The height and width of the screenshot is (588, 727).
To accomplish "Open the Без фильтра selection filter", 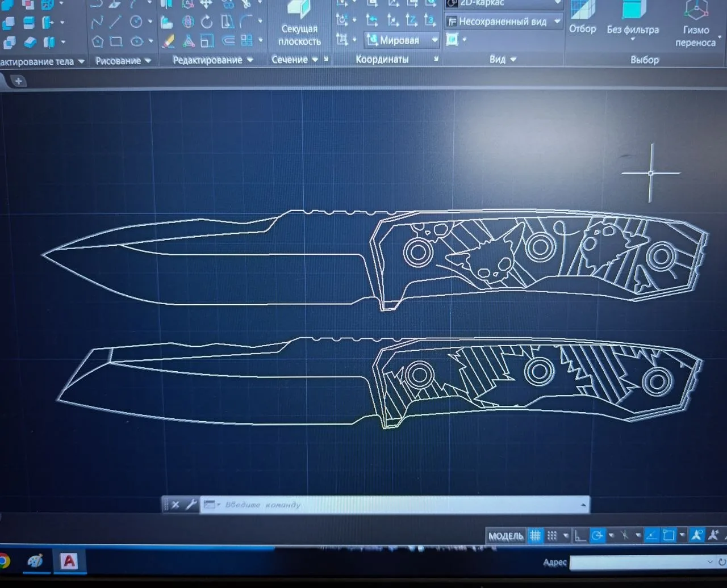I will click(633, 22).
